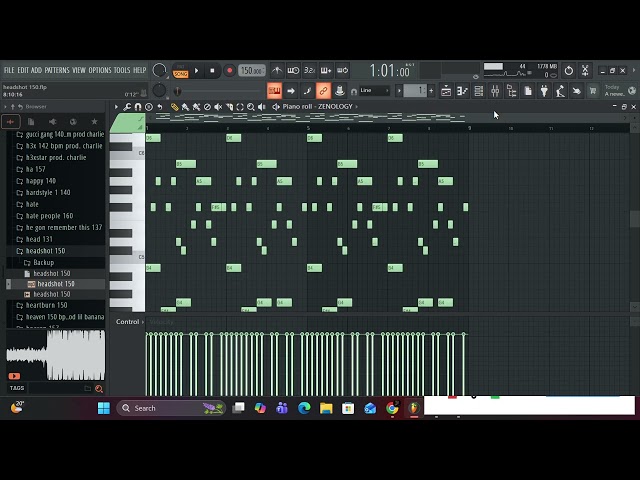Open the FILE menu
The height and width of the screenshot is (480, 640).
[9, 70]
